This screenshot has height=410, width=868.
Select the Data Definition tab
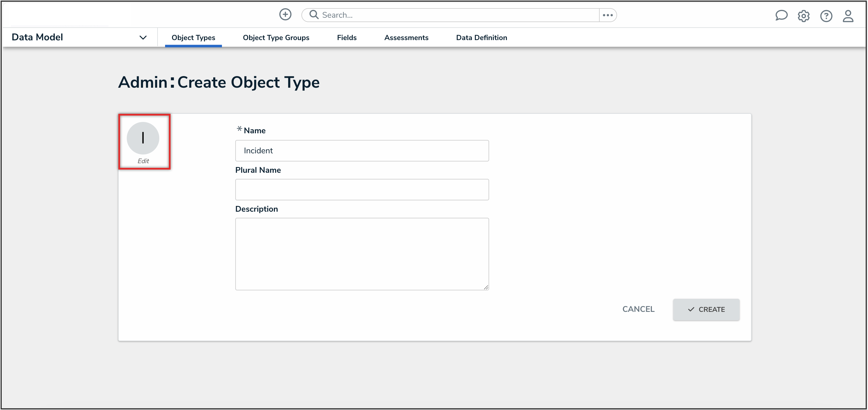[481, 38]
